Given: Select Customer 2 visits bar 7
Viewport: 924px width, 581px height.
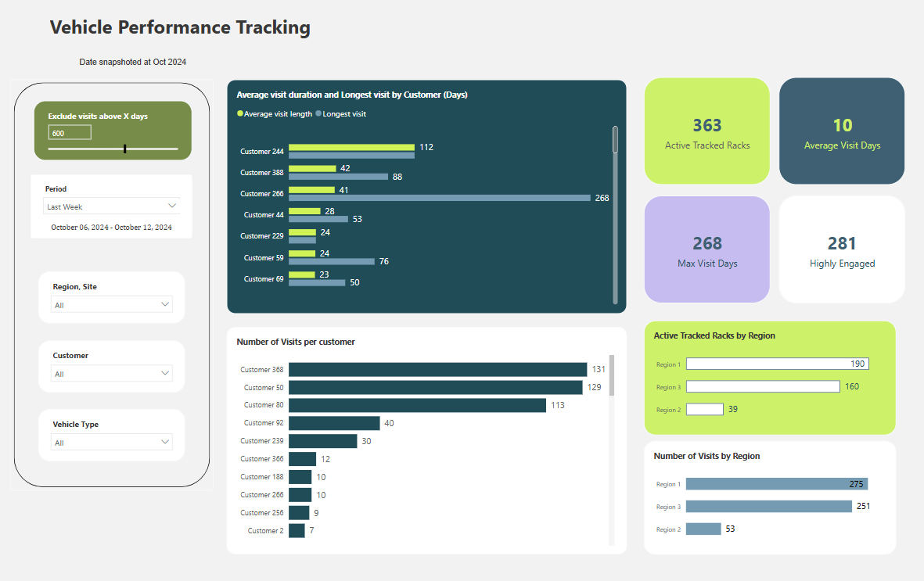Looking at the screenshot, I should coord(297,530).
